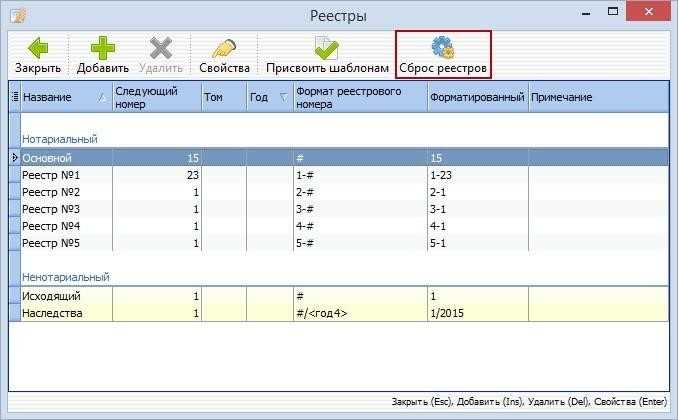Select the Наследства registry row

tap(345, 313)
